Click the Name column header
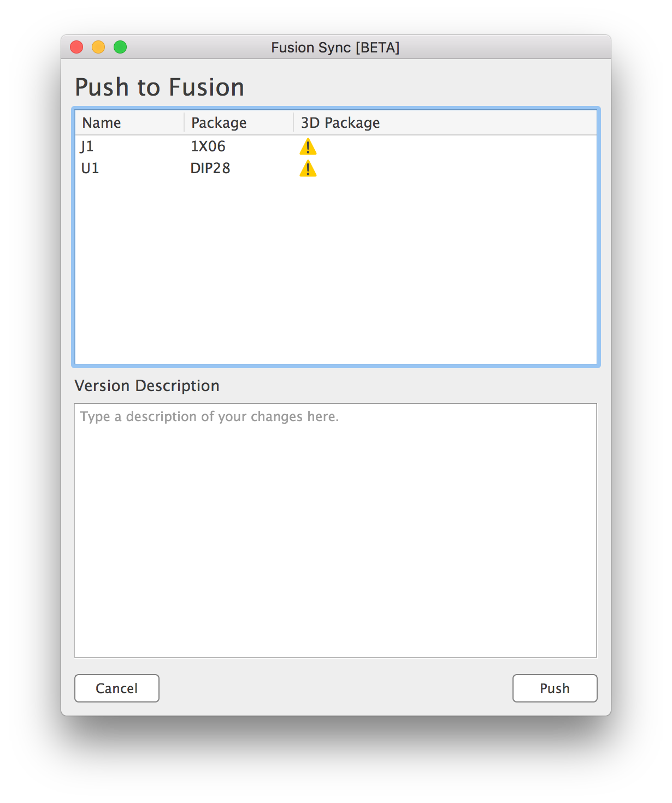The height and width of the screenshot is (803, 672). 101,122
